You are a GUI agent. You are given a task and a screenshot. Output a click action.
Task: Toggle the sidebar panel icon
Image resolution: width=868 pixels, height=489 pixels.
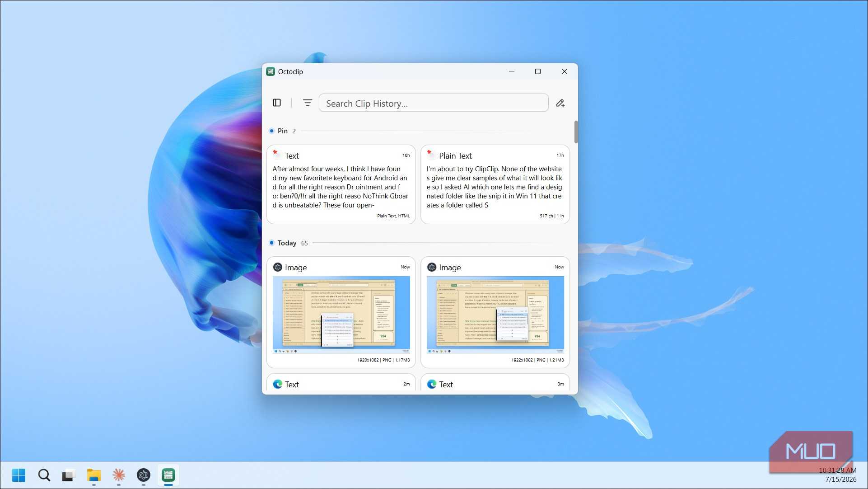coord(277,103)
